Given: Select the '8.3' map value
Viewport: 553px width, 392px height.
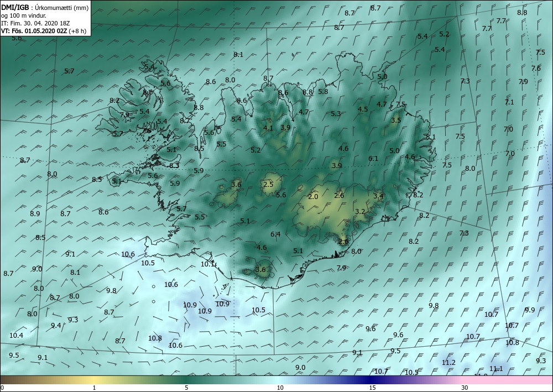Looking at the screenshot, I should (x=174, y=165).
